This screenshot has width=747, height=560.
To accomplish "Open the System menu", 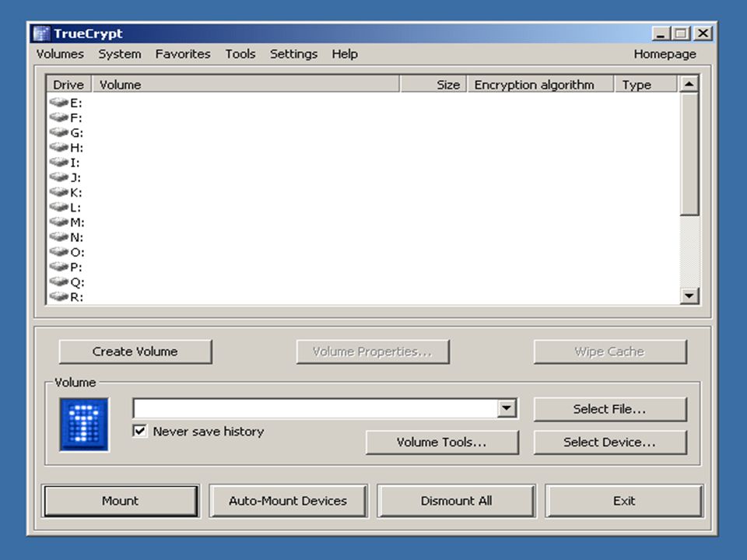I will 120,54.
